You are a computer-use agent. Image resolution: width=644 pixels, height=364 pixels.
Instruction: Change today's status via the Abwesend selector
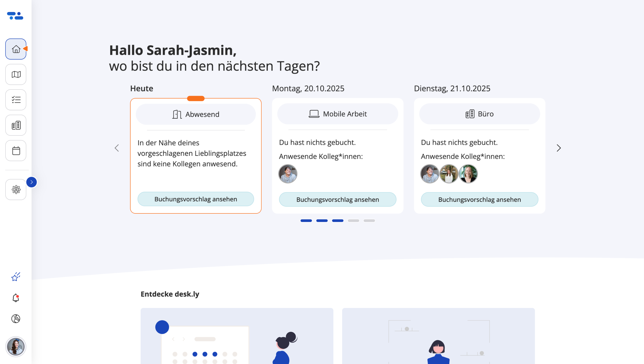tap(196, 114)
